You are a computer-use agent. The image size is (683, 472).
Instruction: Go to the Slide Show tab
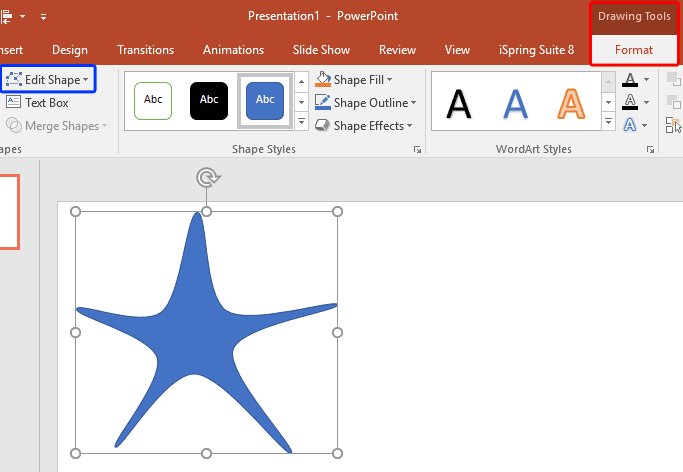[323, 50]
